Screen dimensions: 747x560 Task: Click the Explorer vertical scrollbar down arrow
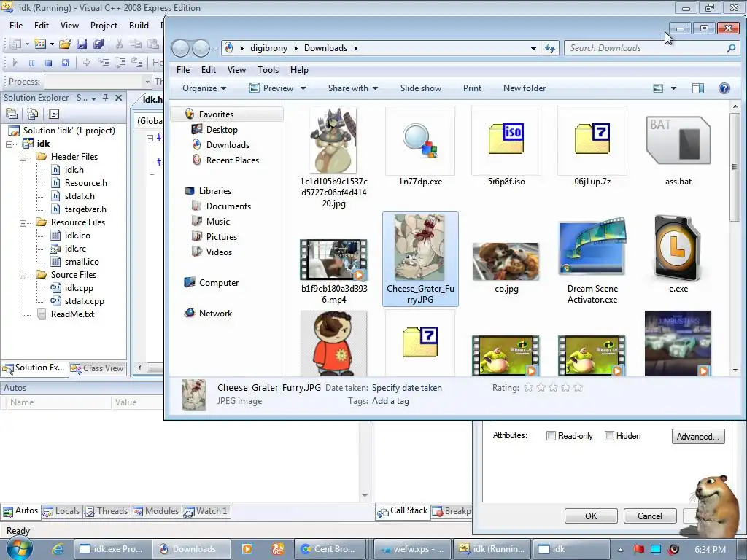(x=735, y=370)
